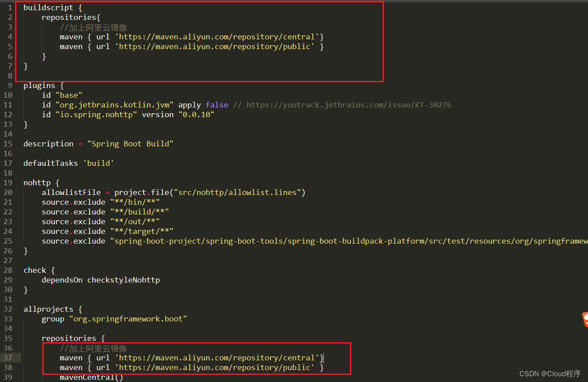Click the aliyun public URL on line 38
This screenshot has height=382, width=588.
[215, 367]
